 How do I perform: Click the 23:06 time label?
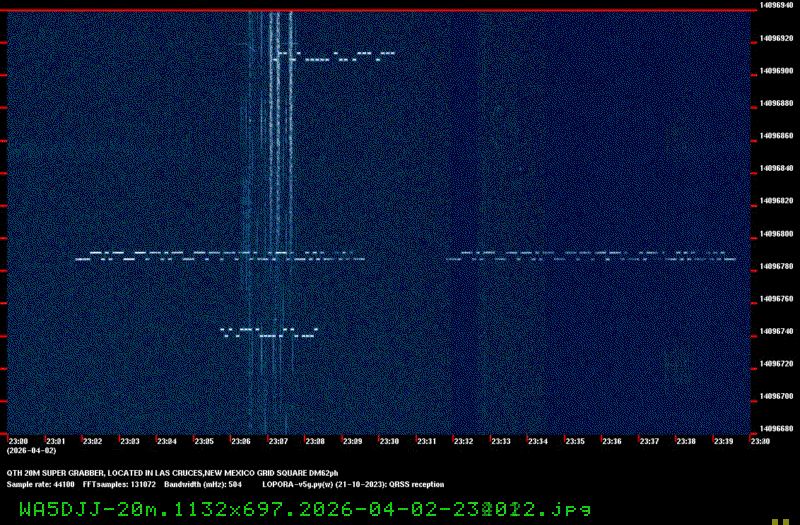[241, 441]
